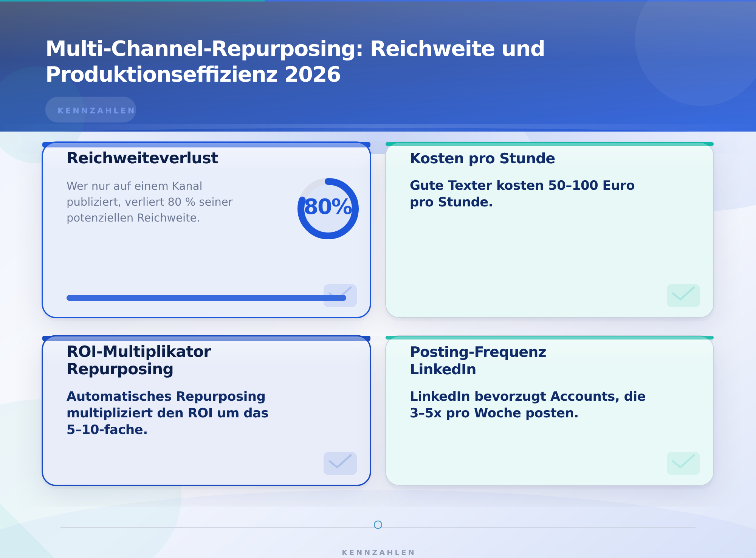Click the footer KENNZAHLEN label
This screenshot has width=756, height=558.
click(378, 552)
